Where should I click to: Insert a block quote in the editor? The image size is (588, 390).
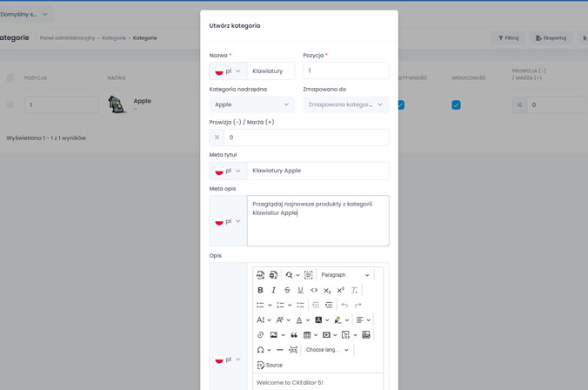tap(294, 335)
